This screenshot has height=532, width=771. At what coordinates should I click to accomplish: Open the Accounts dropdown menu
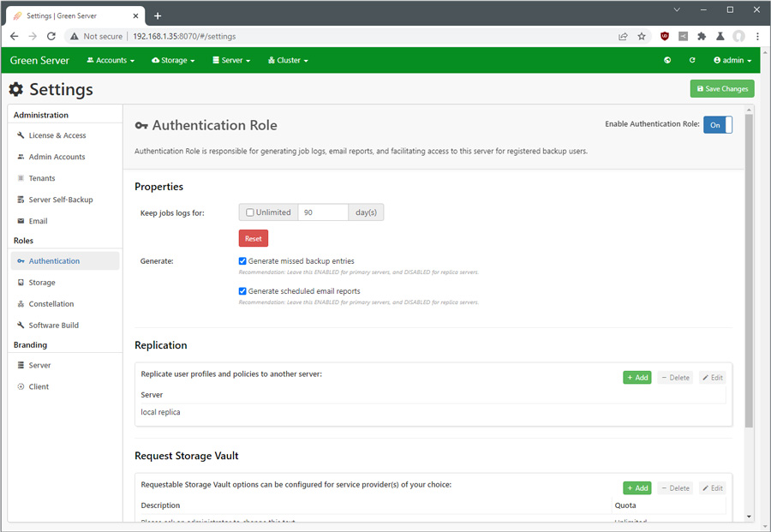point(111,60)
